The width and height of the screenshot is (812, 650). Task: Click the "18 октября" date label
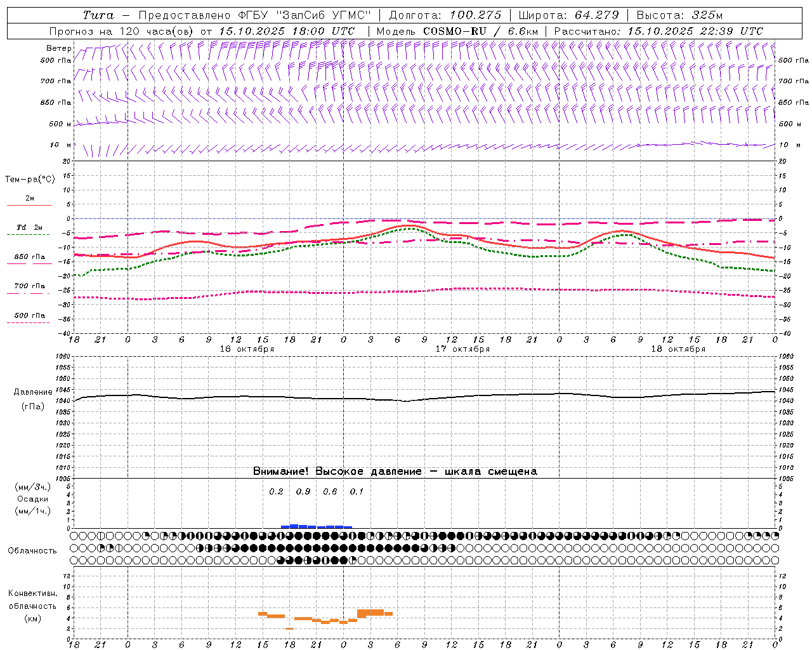click(678, 349)
